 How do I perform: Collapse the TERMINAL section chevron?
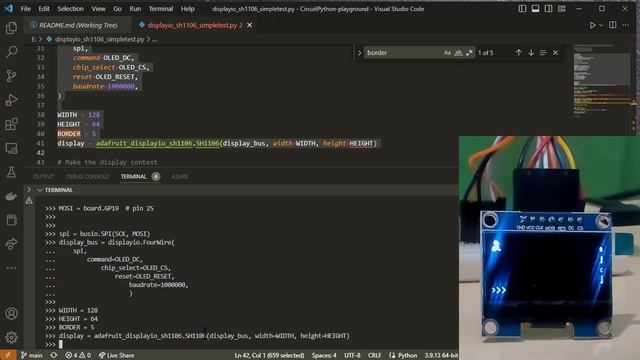tap(40, 190)
